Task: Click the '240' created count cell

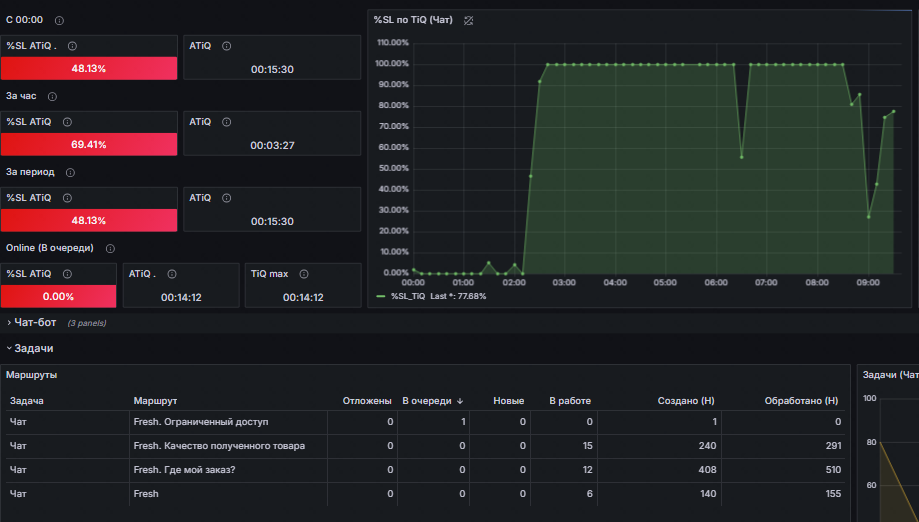Action: coord(707,446)
